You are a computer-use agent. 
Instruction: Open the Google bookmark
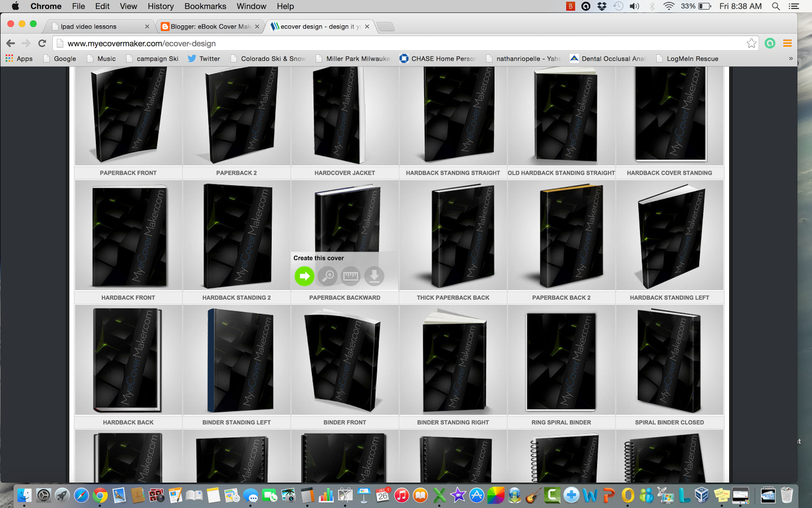pos(60,58)
